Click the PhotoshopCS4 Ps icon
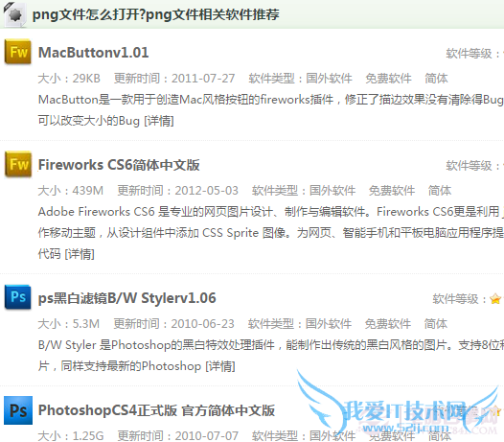Screen dimensions: 504x442 18,410
